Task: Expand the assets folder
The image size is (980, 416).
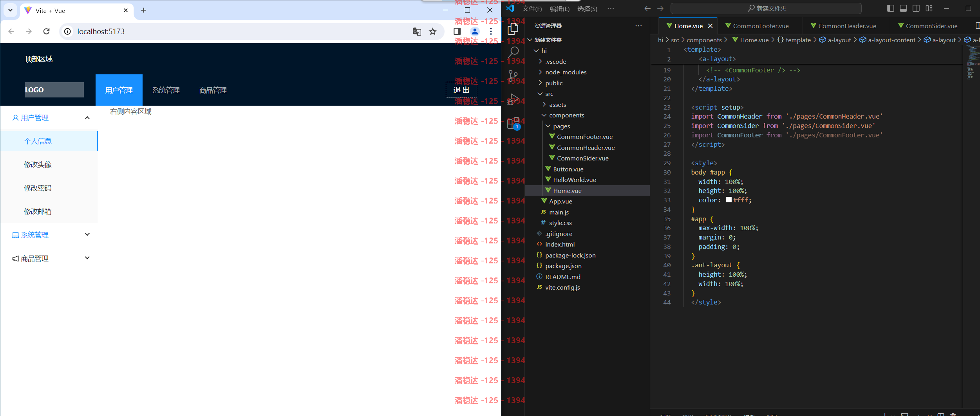Action: pyautogui.click(x=587, y=104)
